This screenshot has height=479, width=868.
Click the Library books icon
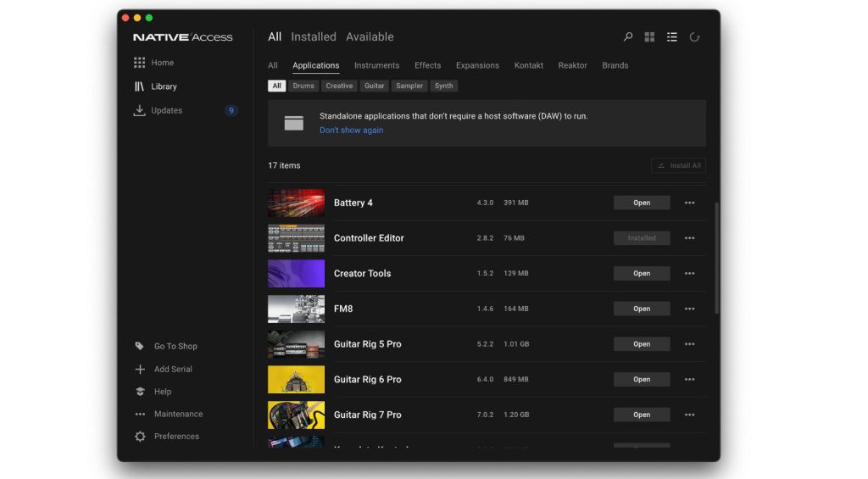coord(139,86)
